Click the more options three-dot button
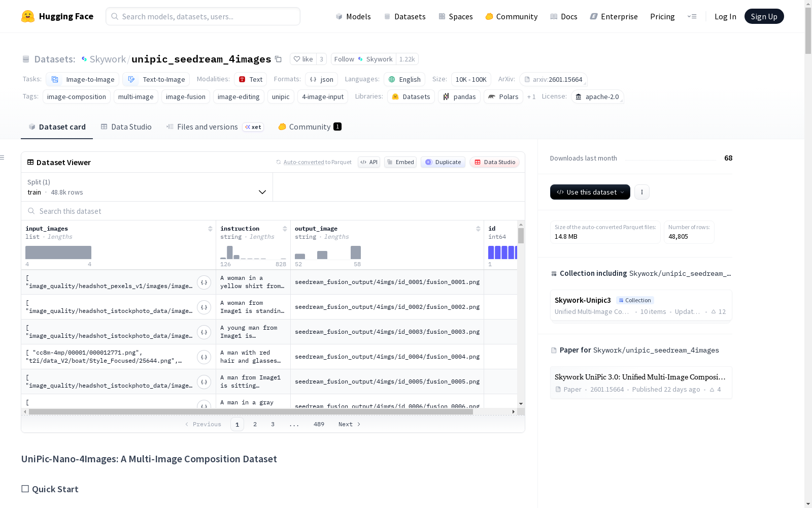 tap(642, 192)
